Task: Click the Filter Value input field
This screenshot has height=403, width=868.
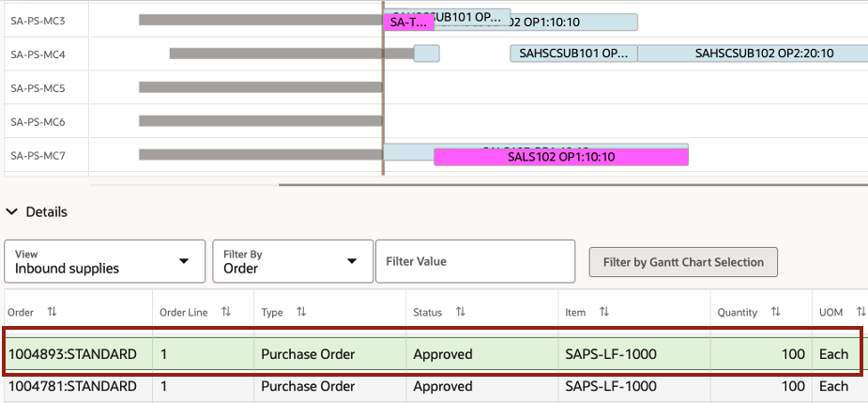Action: pos(475,261)
